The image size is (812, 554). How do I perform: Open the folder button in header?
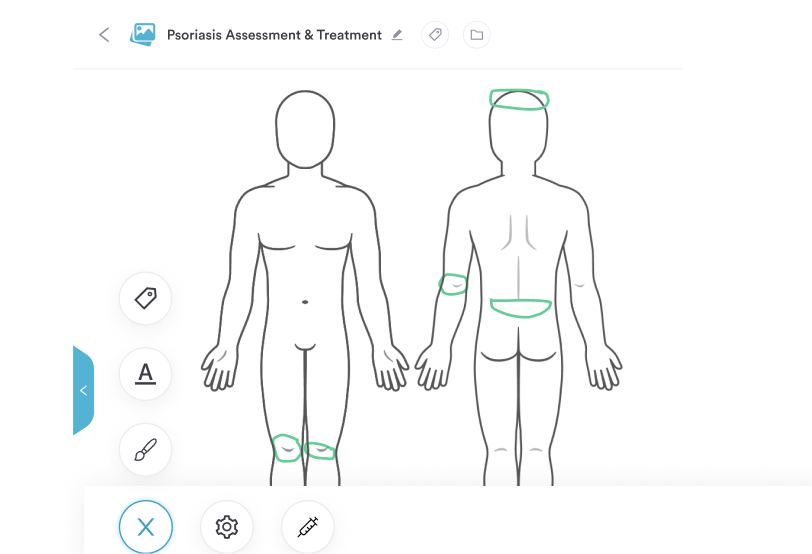[476, 35]
